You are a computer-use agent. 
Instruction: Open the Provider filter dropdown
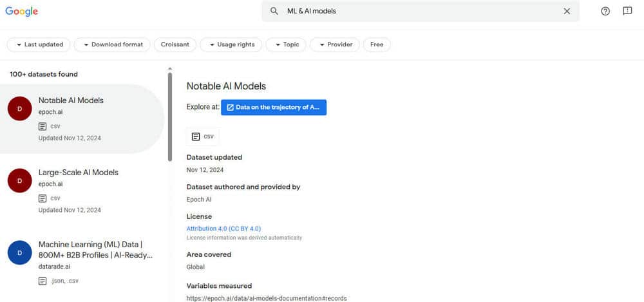pyautogui.click(x=335, y=44)
